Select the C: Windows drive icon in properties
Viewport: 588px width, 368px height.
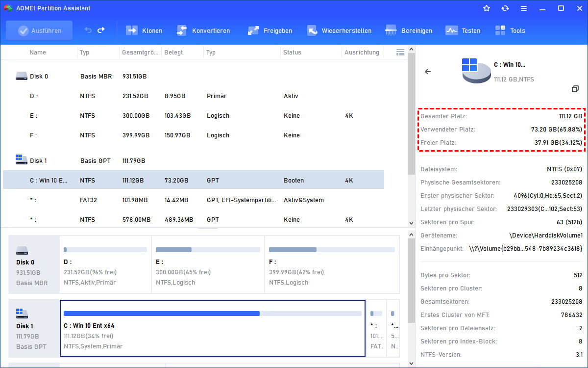(x=475, y=70)
